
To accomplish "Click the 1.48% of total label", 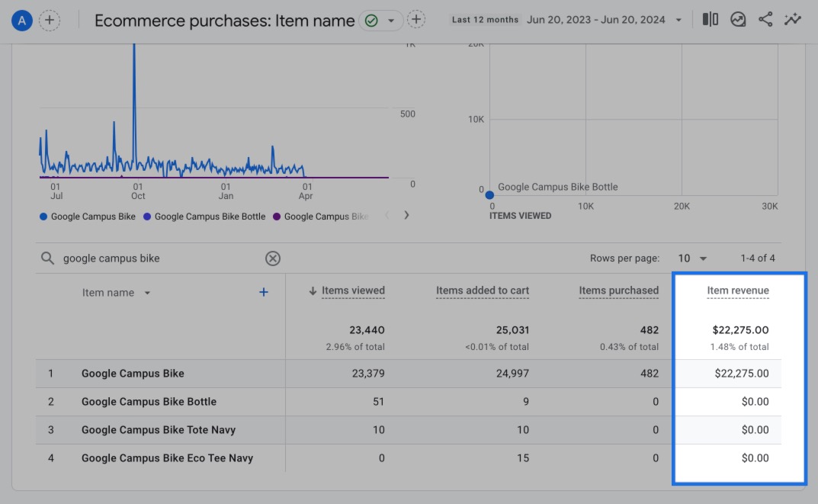I will point(739,347).
